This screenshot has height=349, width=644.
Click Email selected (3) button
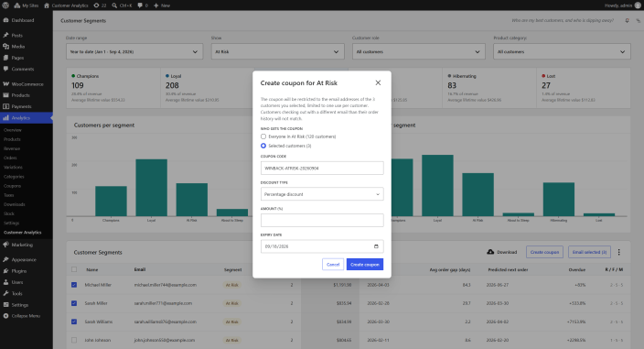tap(589, 252)
